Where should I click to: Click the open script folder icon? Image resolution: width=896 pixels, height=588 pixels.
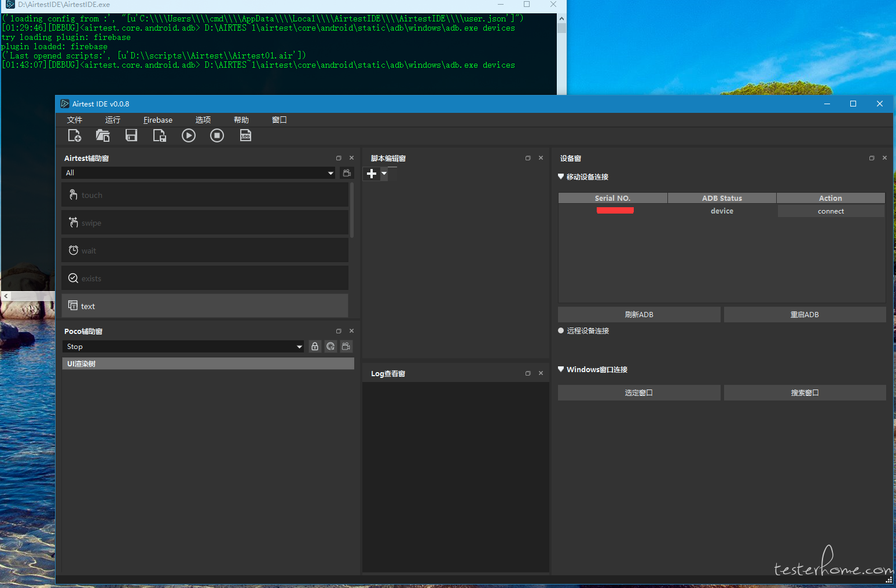pyautogui.click(x=103, y=135)
